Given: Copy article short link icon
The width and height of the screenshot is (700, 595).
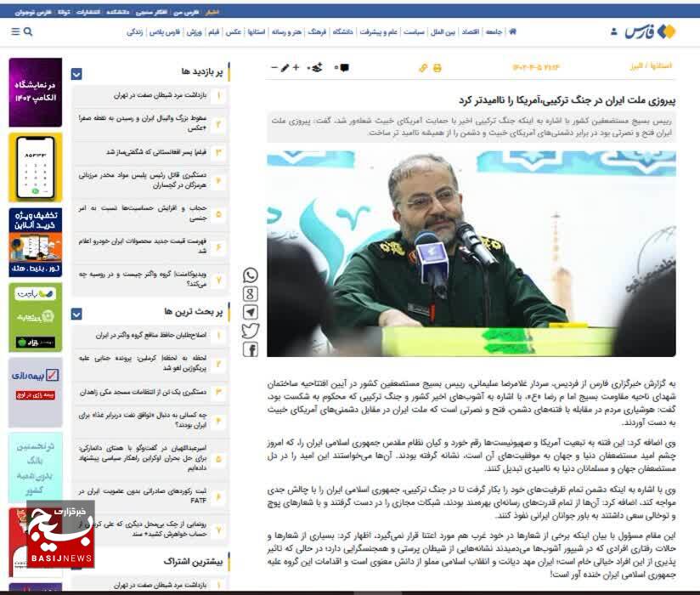Looking at the screenshot, I should coord(423,68).
